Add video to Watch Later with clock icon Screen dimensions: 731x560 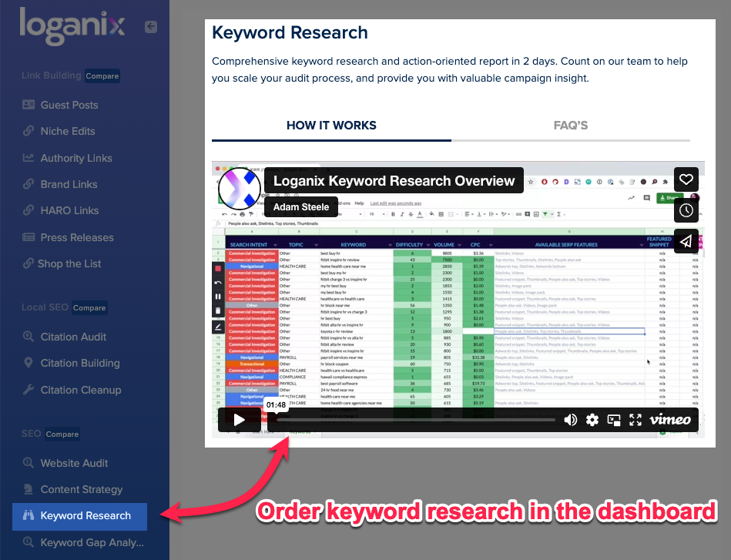[x=686, y=210]
